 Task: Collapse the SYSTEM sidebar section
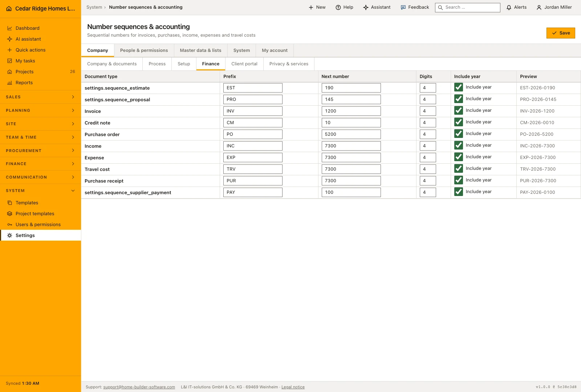coord(40,191)
